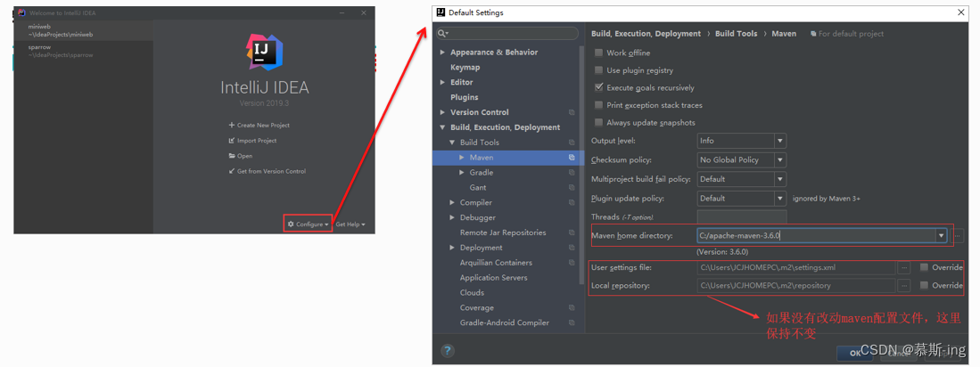Expand Appearance & Behavior tree node
980x367 pixels.
[443, 53]
